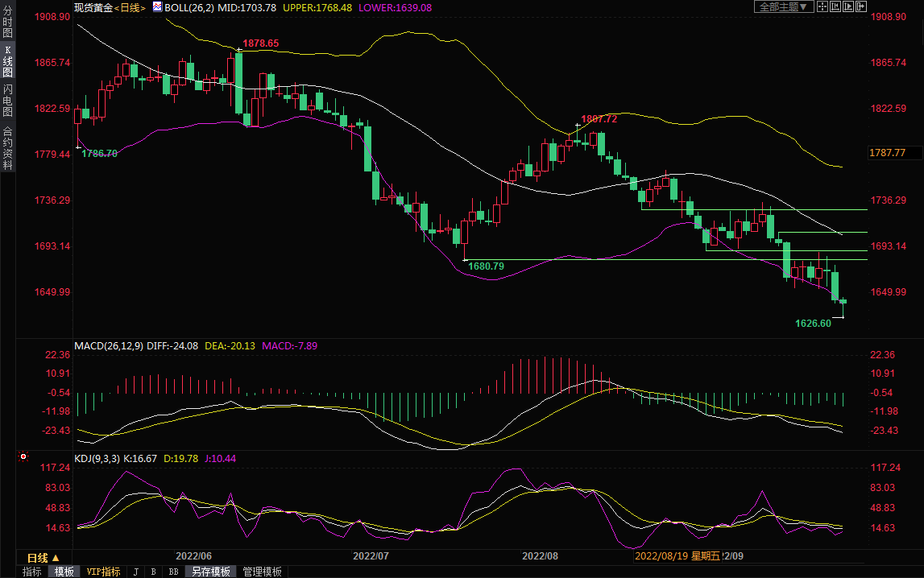The width and height of the screenshot is (924, 578).
Task: Select the 指标 tab at bottom
Action: [32, 572]
